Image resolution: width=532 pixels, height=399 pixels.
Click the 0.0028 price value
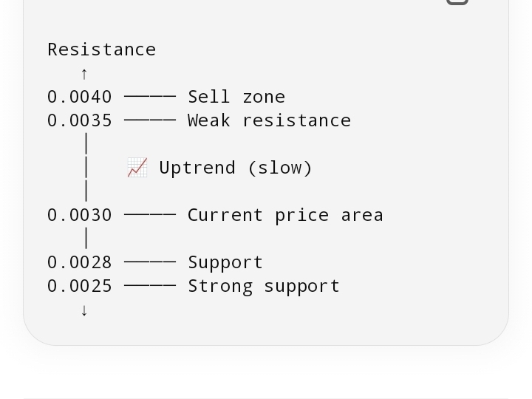point(80,262)
